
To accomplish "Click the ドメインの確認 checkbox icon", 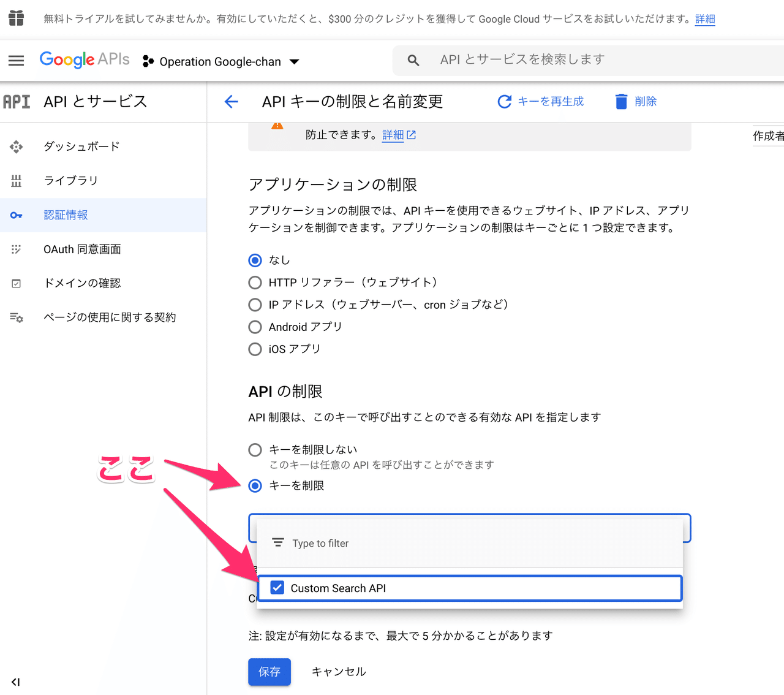I will tap(17, 283).
